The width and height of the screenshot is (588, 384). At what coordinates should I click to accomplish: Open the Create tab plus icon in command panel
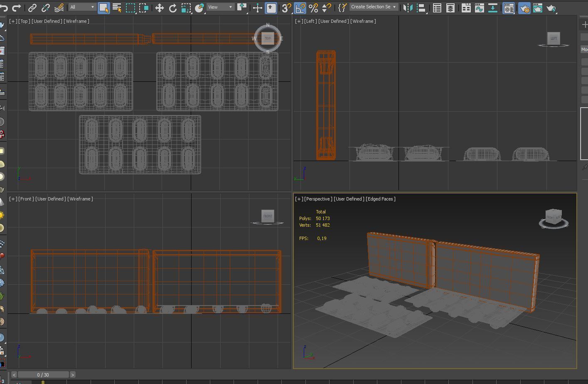584,24
